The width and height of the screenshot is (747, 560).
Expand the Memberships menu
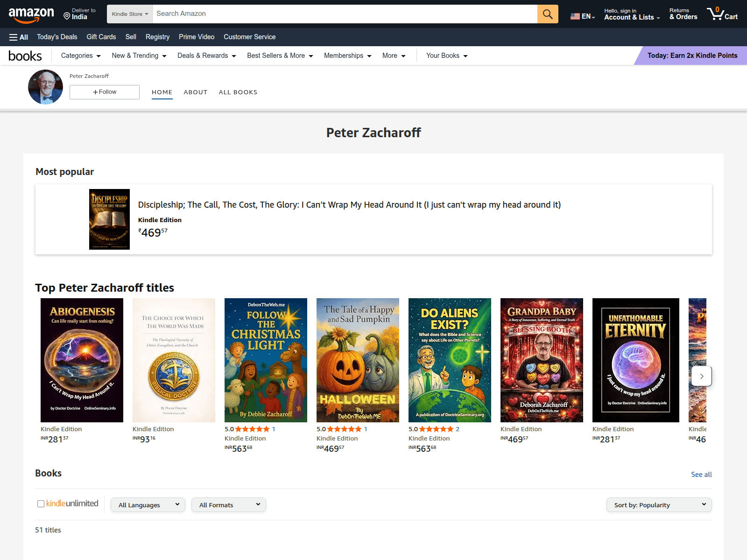tap(348, 56)
